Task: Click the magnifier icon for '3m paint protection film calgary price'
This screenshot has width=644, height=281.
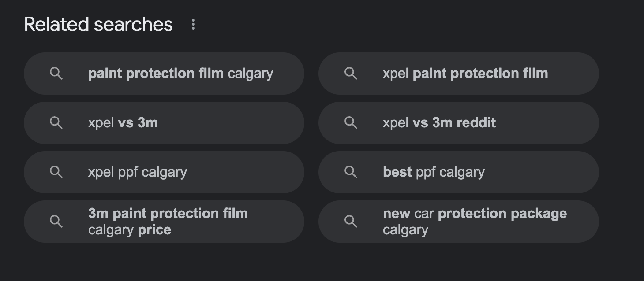Action: (x=56, y=222)
